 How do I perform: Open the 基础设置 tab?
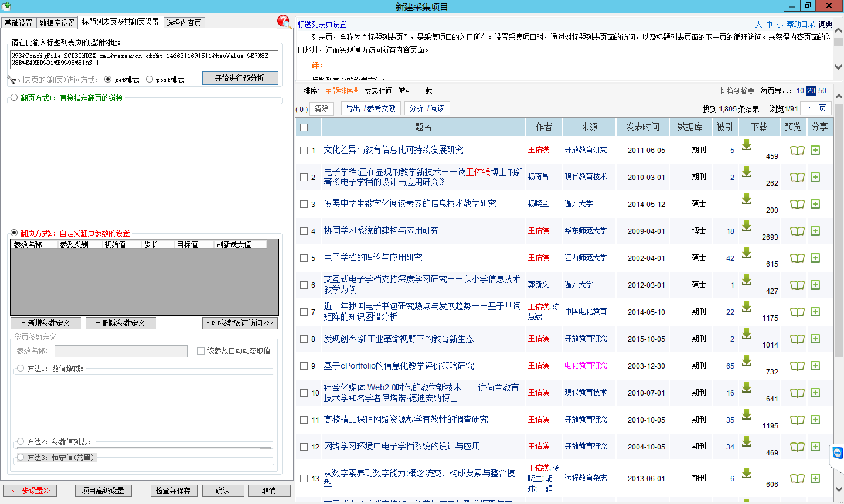coord(18,23)
